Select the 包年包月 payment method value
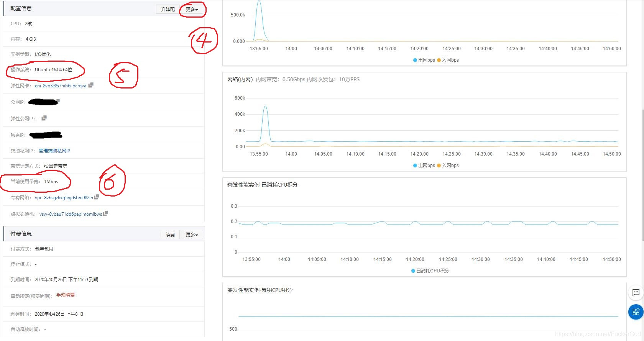 [x=44, y=249]
